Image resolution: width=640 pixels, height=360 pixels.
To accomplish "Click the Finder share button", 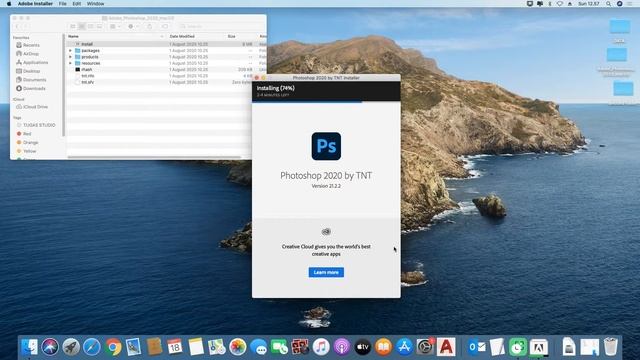I will click(149, 27).
